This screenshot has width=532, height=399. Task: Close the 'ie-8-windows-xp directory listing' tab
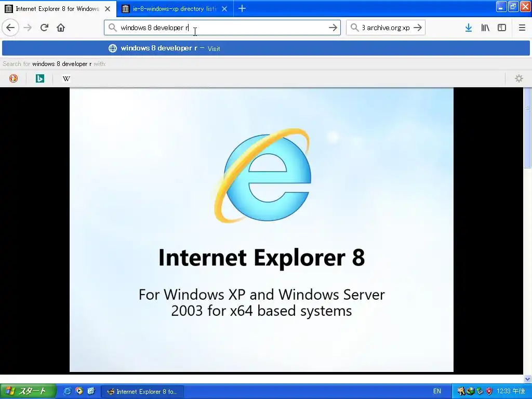224,9
